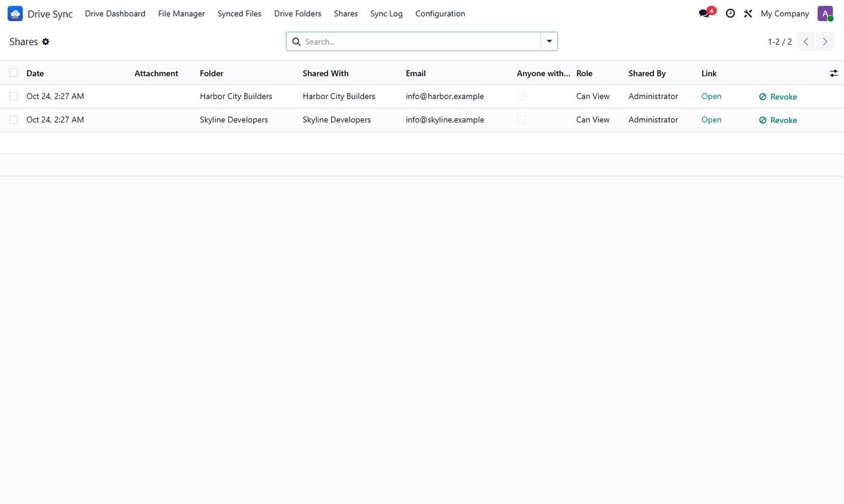Screen dimensions: 844x504
Task: Toggle Anyone with link for Skyline Developers
Action: click(521, 119)
